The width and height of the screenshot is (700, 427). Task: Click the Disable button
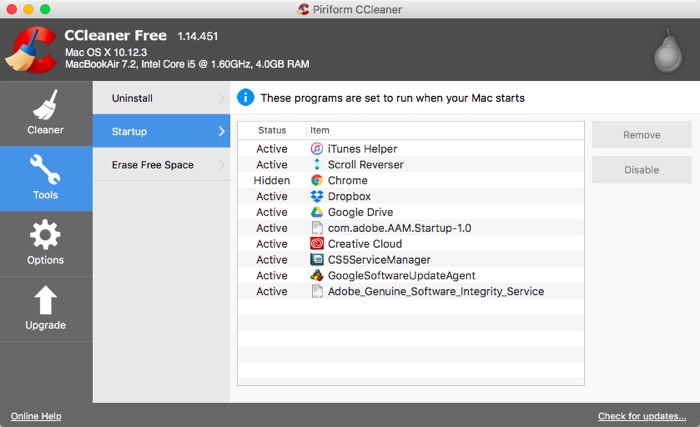[642, 170]
